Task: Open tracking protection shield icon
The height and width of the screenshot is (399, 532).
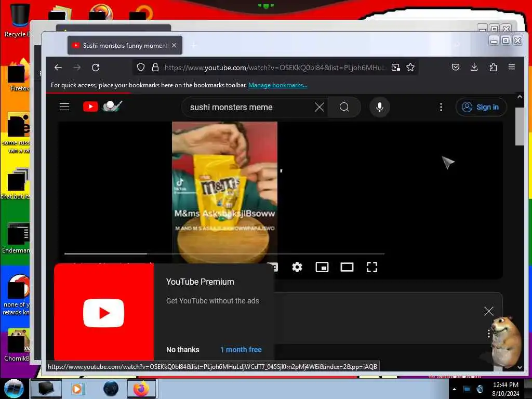Action: pos(141,68)
